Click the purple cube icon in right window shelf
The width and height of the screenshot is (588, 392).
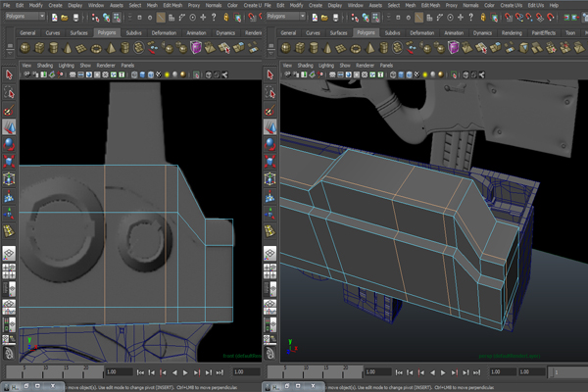coord(454,48)
